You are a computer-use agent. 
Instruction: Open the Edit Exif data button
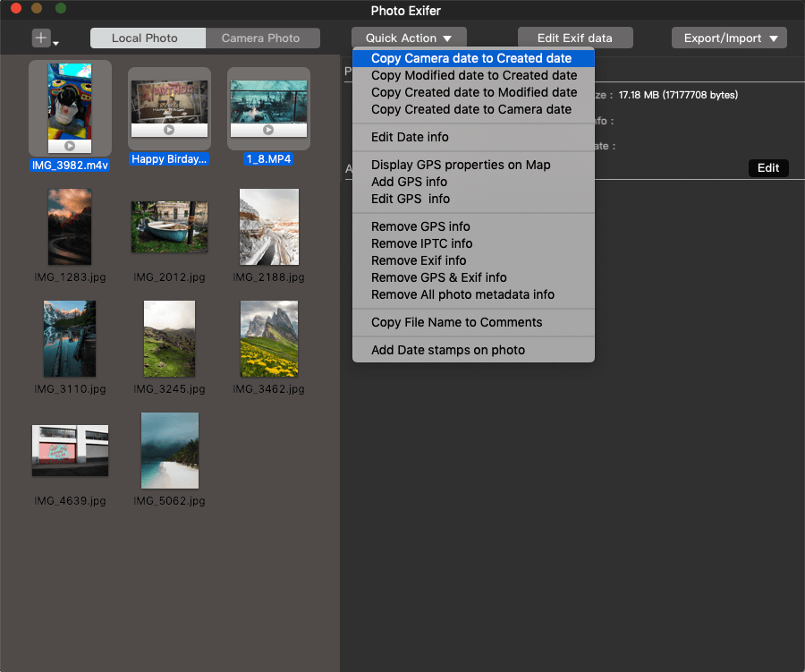575,38
